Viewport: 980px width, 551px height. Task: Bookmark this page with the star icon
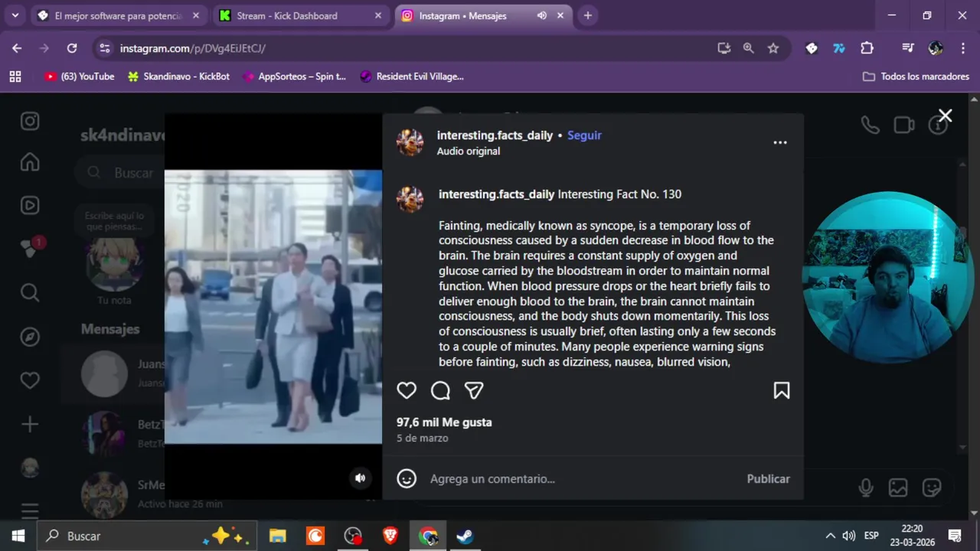pyautogui.click(x=773, y=48)
